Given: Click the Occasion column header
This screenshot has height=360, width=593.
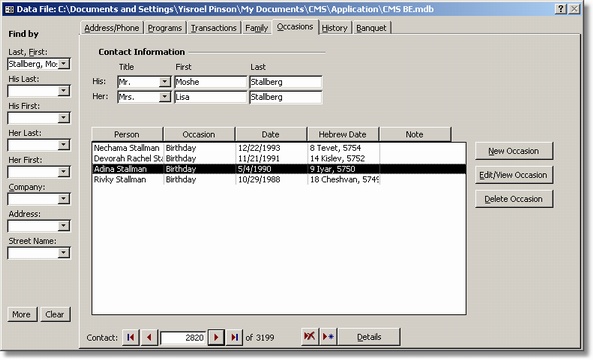Looking at the screenshot, I should pyautogui.click(x=199, y=134).
